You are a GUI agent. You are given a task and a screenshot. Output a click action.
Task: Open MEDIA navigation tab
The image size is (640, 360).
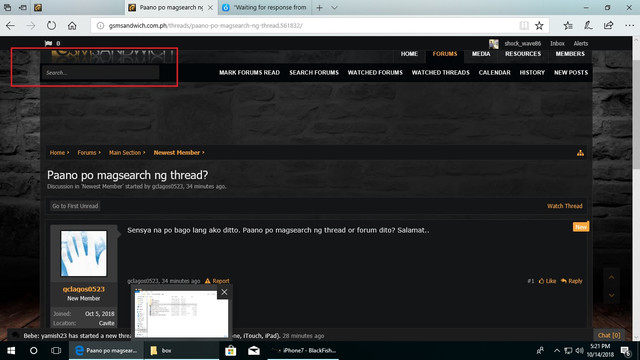481,54
